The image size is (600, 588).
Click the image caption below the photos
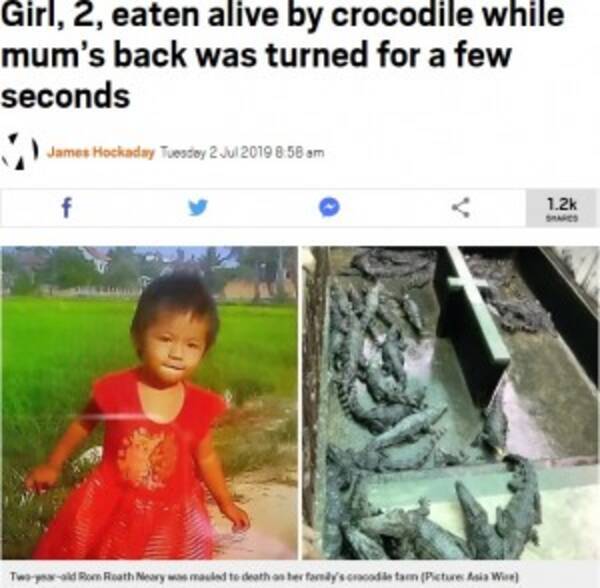[x=264, y=576]
